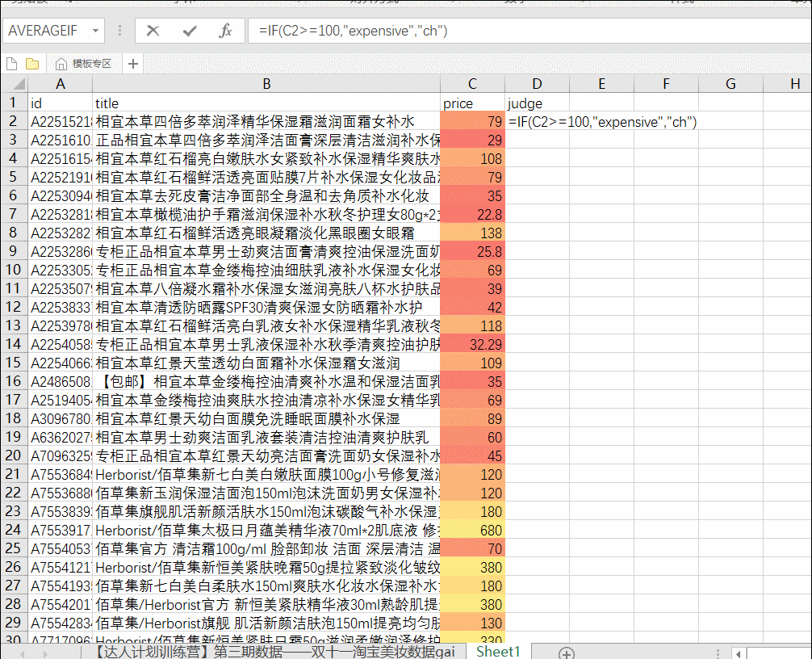Image resolution: width=812 pixels, height=659 pixels.
Task: Select row 7 header
Action: pos(13,214)
